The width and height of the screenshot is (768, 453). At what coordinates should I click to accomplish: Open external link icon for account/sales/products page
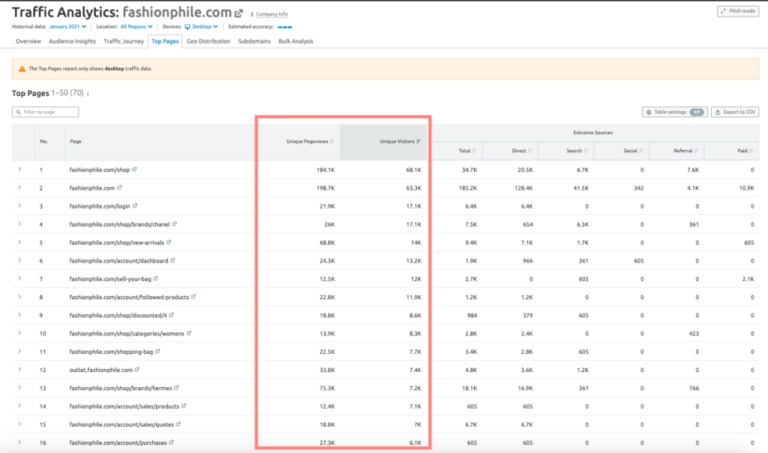pos(184,406)
